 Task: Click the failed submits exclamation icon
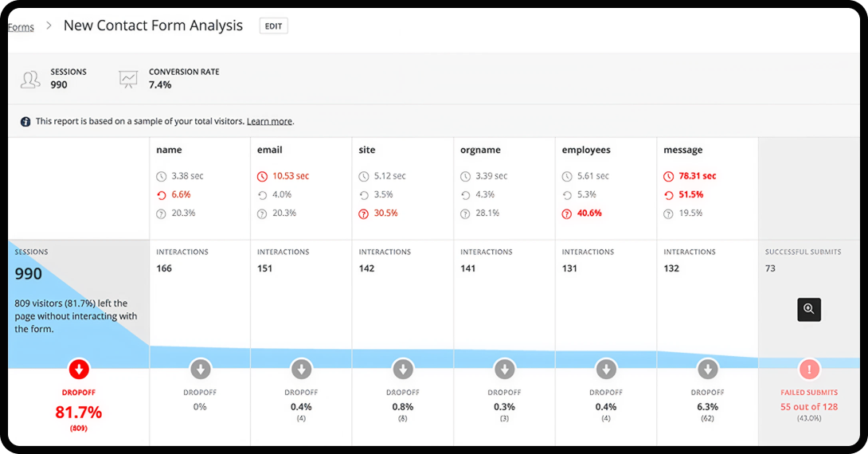tap(809, 369)
